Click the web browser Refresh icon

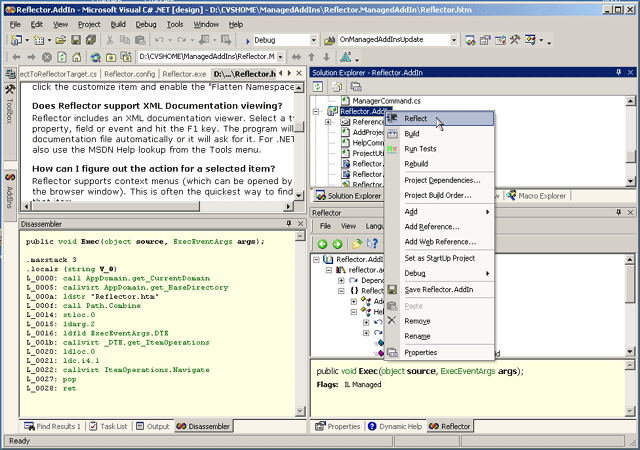coord(62,57)
